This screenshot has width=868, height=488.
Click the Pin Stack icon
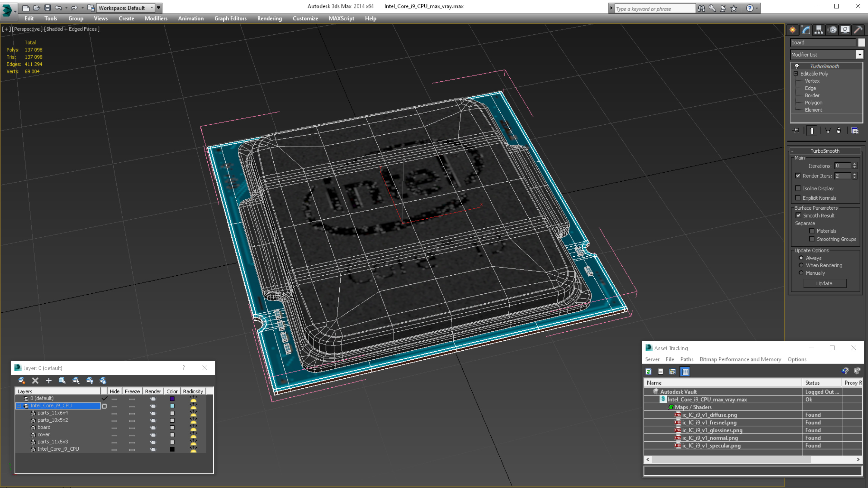pos(796,130)
